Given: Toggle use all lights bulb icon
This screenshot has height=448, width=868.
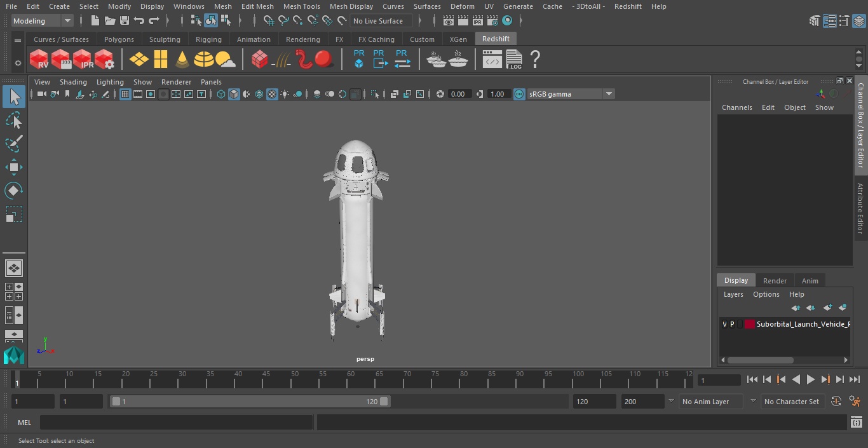Looking at the screenshot, I should coord(285,94).
